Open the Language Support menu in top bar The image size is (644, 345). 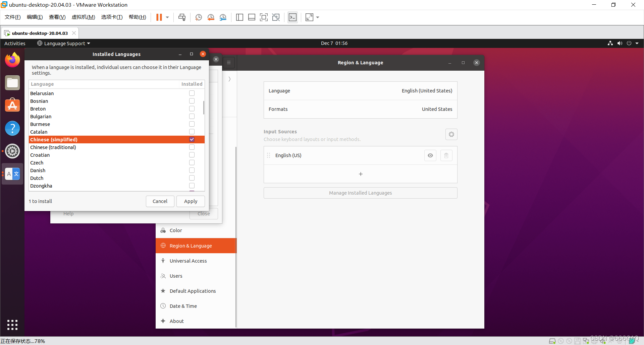pyautogui.click(x=63, y=43)
